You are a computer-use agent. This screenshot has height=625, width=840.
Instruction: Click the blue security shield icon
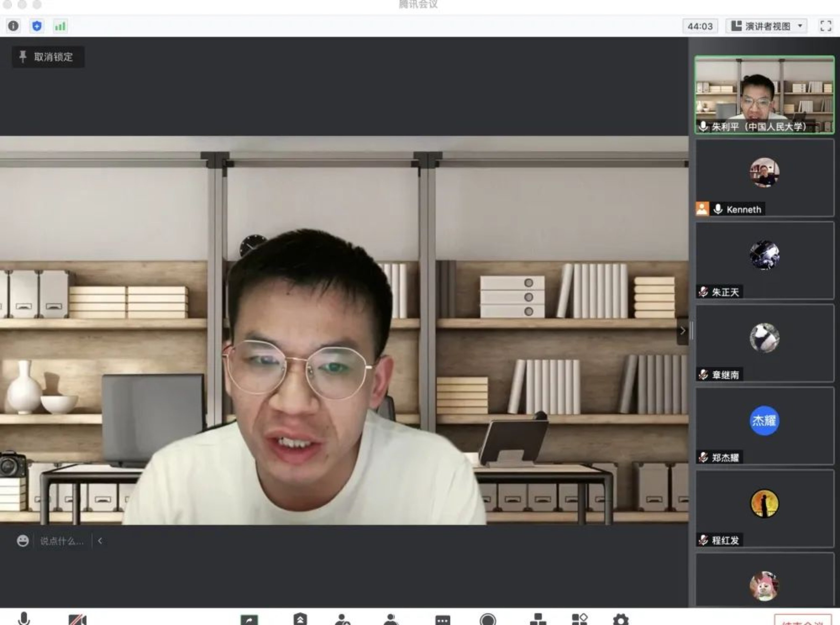(x=37, y=26)
